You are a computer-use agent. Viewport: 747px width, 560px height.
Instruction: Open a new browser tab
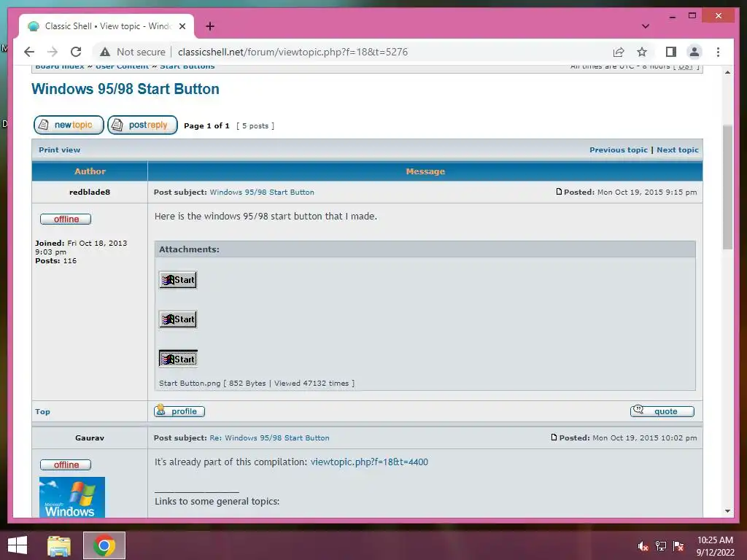(210, 26)
